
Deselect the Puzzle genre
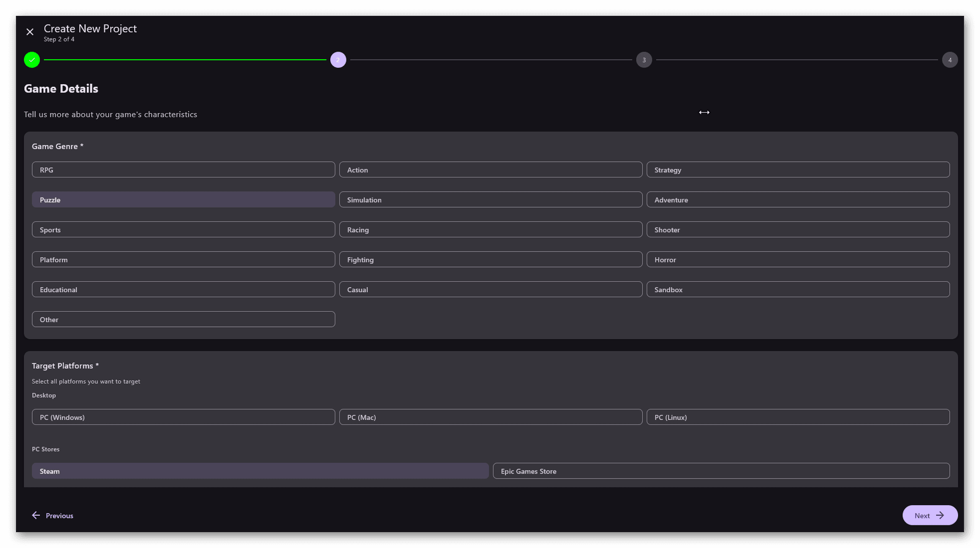183,200
